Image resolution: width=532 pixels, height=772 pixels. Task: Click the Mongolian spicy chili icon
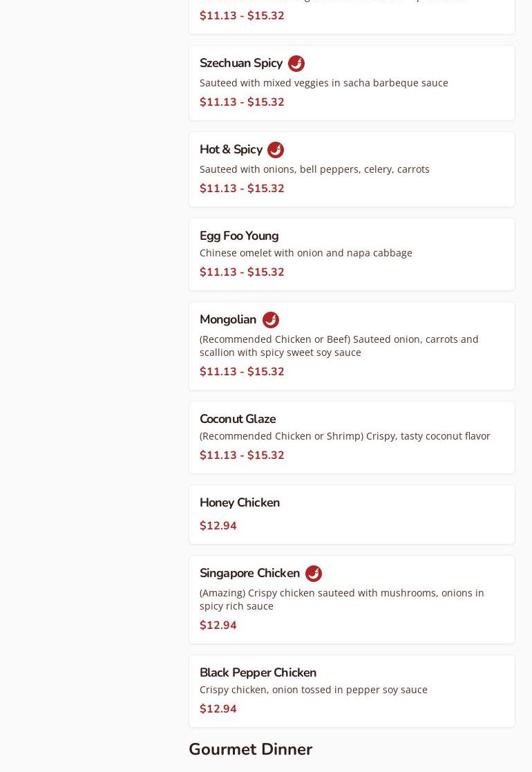(271, 320)
